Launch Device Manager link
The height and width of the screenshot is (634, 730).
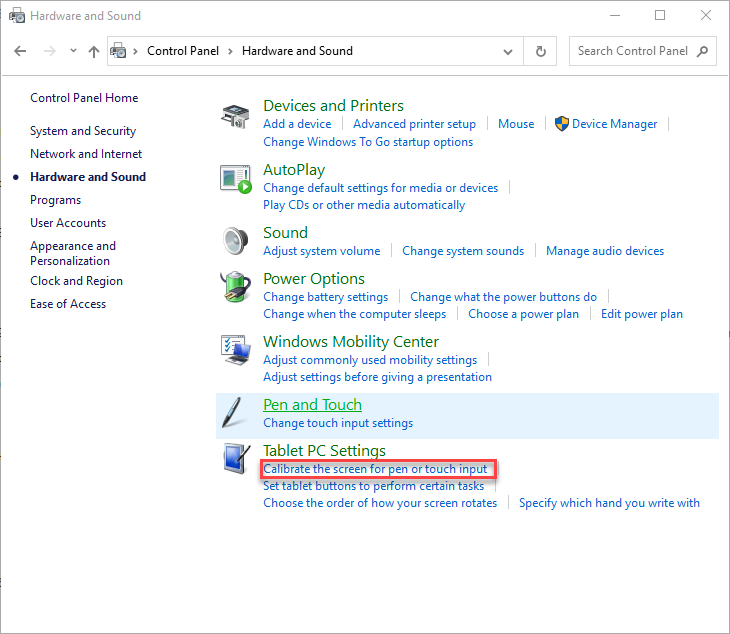615,124
